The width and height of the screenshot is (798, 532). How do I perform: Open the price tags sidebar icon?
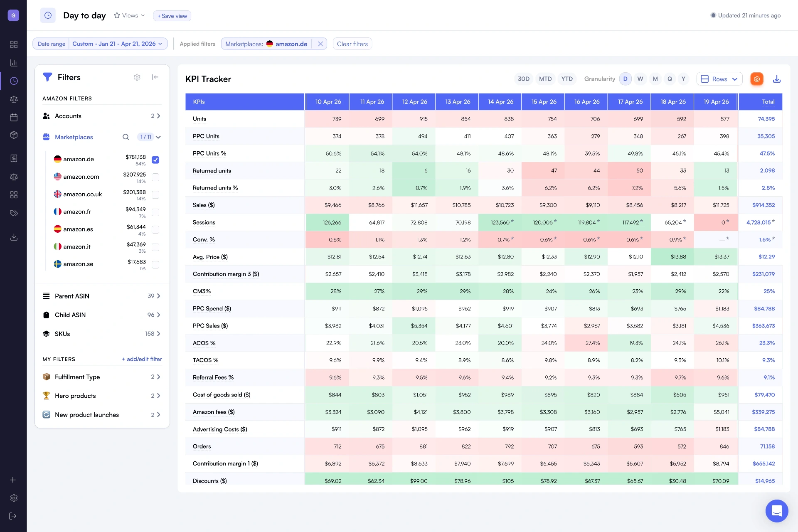point(14,213)
